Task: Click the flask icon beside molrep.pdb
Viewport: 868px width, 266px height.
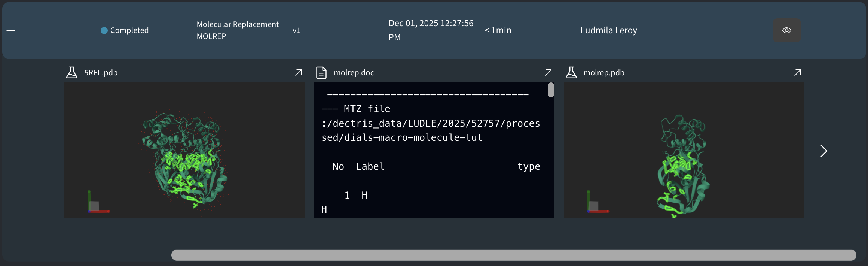Action: point(571,72)
